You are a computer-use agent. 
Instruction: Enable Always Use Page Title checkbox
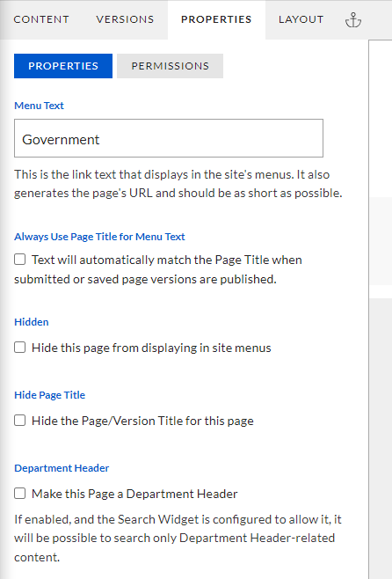coord(20,260)
